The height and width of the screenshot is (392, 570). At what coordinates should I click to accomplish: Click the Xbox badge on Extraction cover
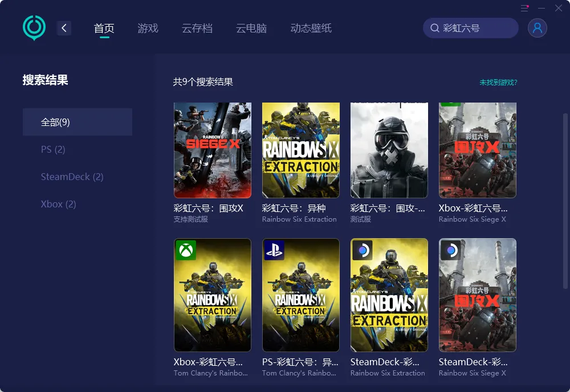click(186, 250)
